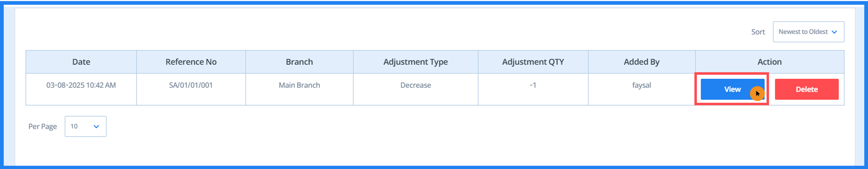Click reference number SA/01/01/001
Screen dimensions: 868x169
click(191, 85)
